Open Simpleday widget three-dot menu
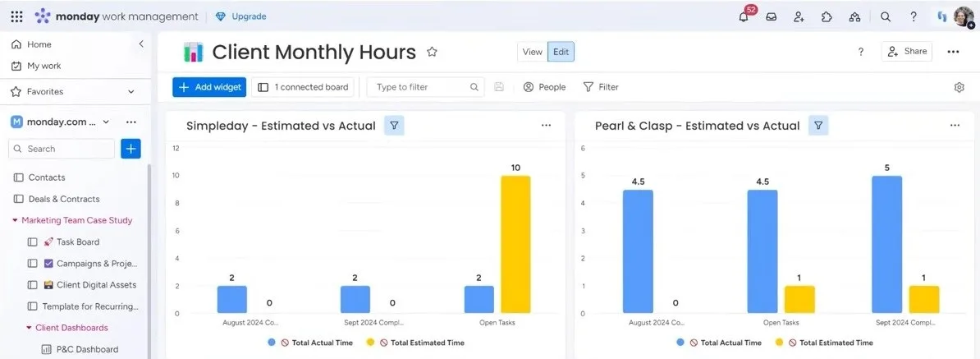The width and height of the screenshot is (980, 359). point(547,125)
